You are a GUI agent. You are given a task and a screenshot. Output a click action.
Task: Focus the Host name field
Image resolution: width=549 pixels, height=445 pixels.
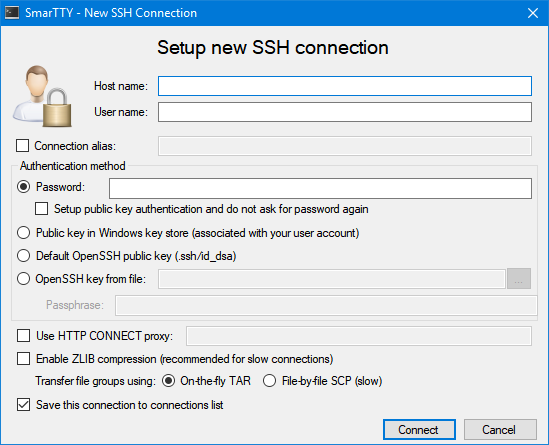click(x=345, y=86)
